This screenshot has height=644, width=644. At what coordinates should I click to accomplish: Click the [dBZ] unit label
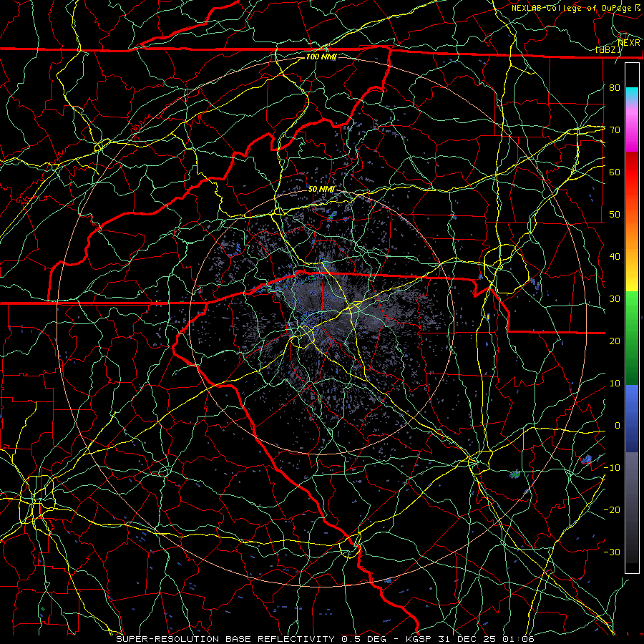point(608,50)
